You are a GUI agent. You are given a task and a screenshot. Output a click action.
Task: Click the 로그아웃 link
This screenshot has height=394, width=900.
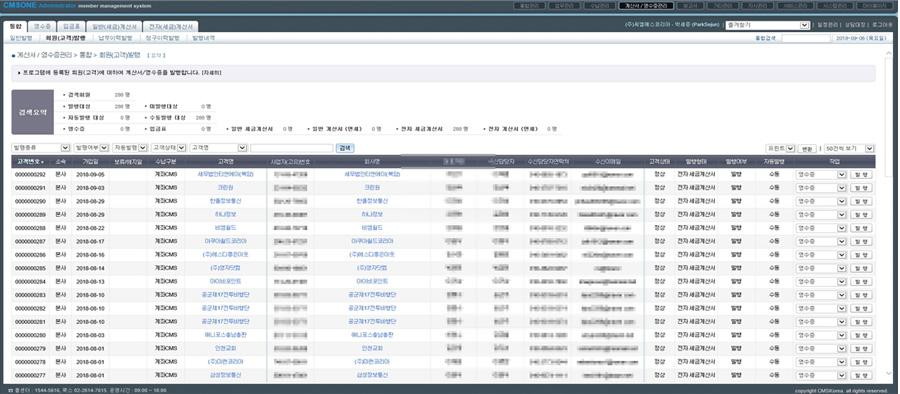pos(882,25)
